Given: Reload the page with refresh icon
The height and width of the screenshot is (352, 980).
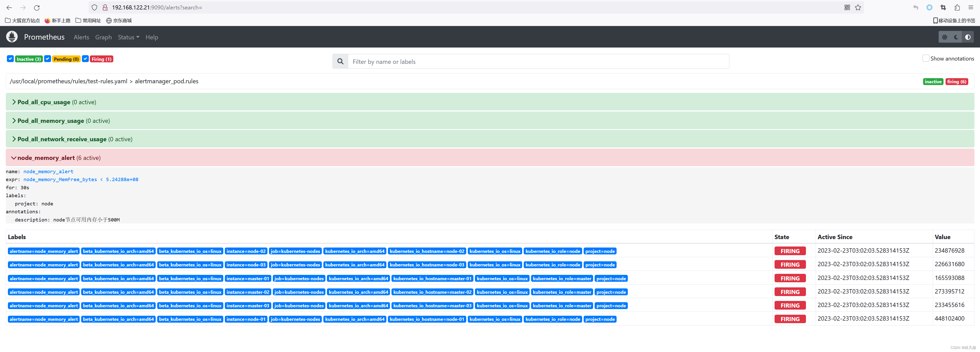Looking at the screenshot, I should (37, 8).
